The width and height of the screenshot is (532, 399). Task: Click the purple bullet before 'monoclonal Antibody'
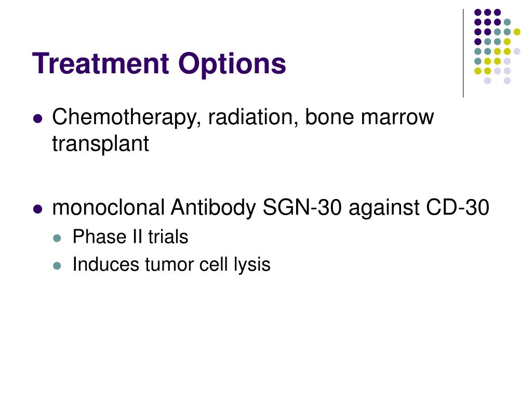pos(38,209)
